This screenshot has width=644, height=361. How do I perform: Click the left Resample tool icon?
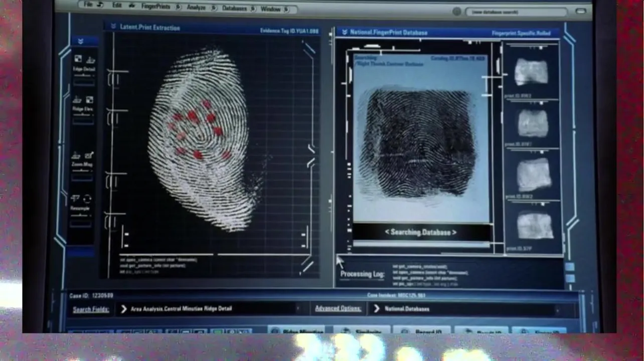[76, 199]
